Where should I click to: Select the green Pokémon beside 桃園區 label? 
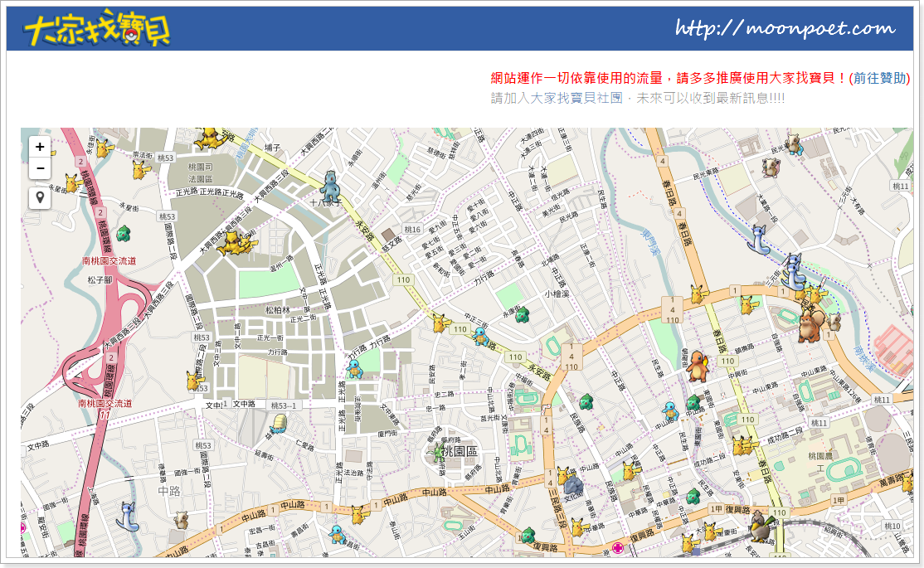coord(437,450)
